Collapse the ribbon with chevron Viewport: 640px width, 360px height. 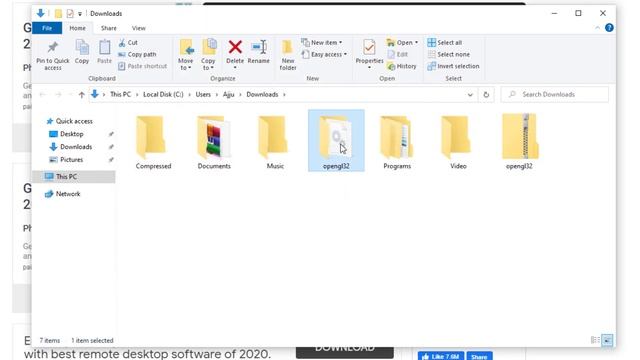click(598, 28)
